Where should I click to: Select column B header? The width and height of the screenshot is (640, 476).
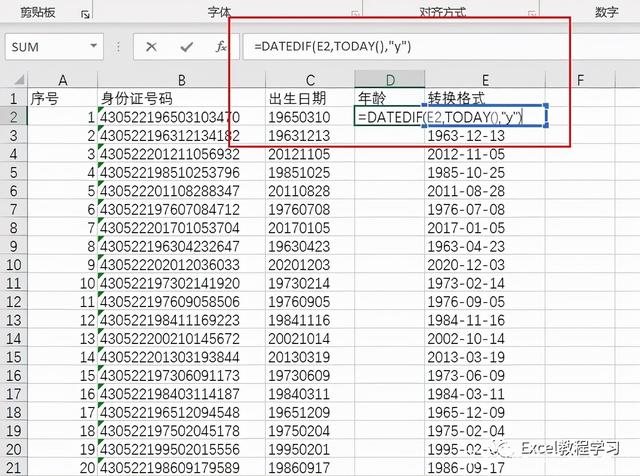182,80
